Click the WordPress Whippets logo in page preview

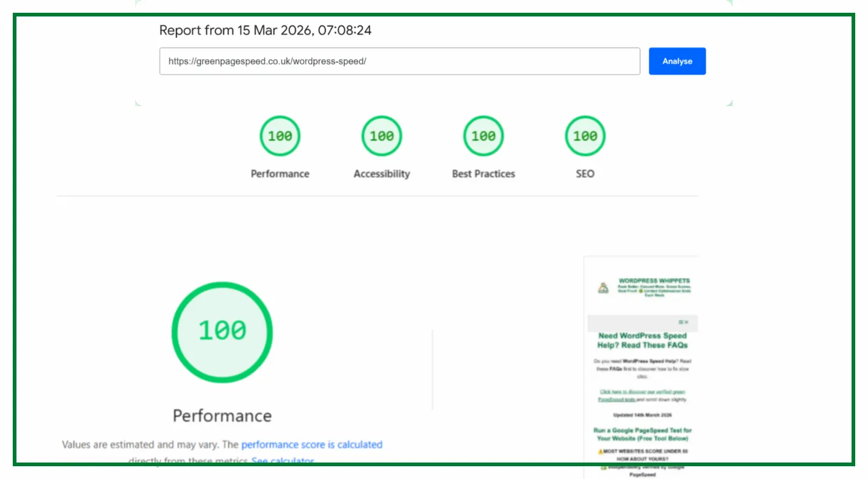(602, 288)
